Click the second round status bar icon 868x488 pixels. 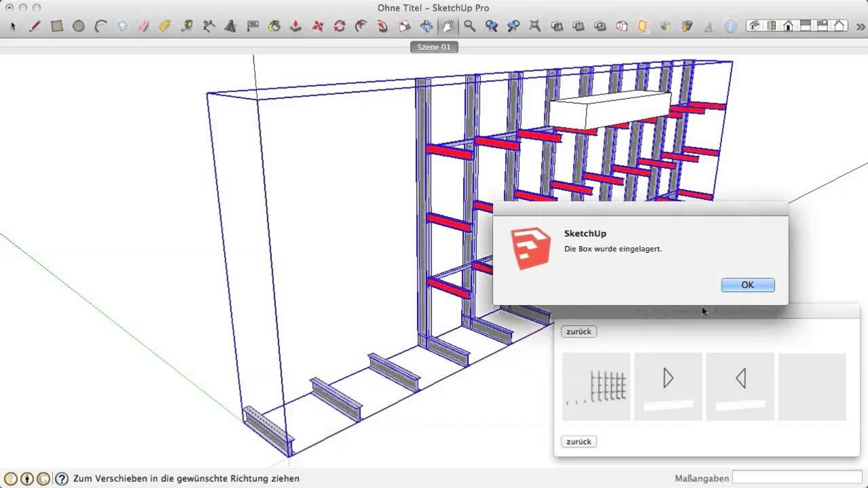[x=27, y=479]
